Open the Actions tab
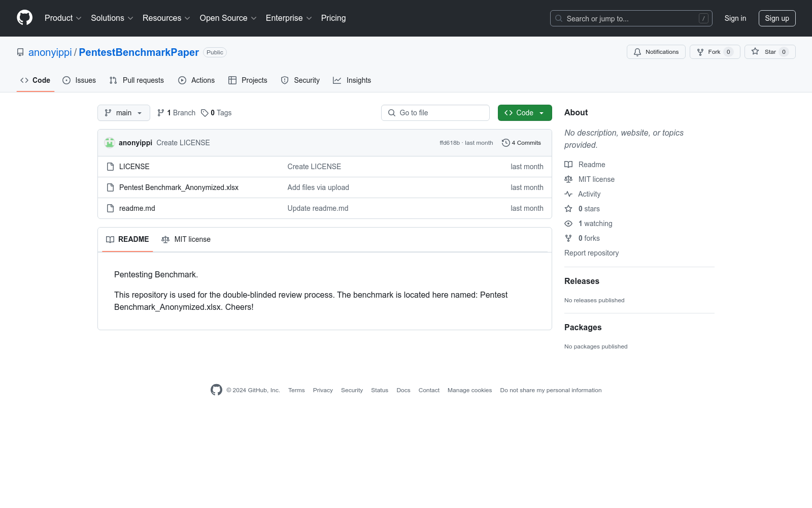The image size is (812, 508). (x=196, y=80)
